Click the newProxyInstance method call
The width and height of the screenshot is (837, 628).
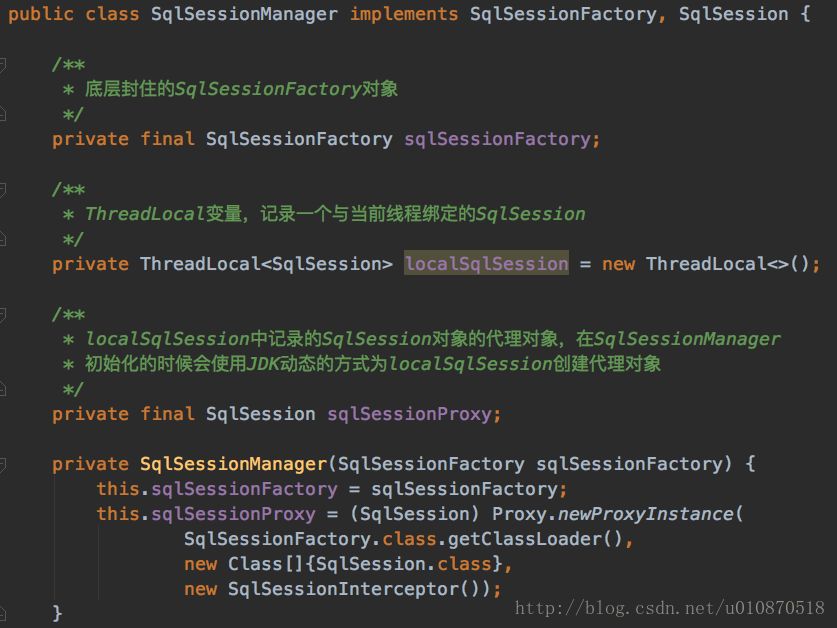pos(646,514)
